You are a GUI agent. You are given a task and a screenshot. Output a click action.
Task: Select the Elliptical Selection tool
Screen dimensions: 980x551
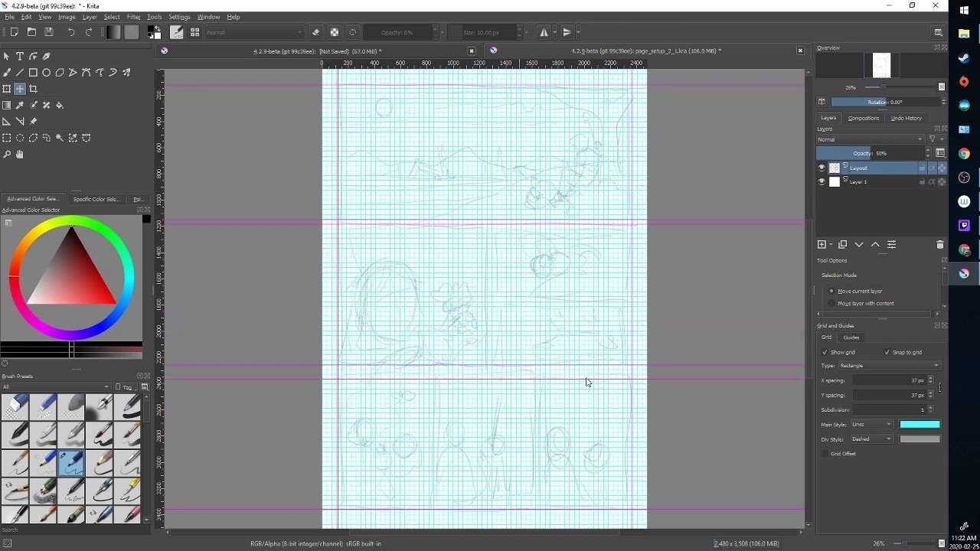pos(20,138)
